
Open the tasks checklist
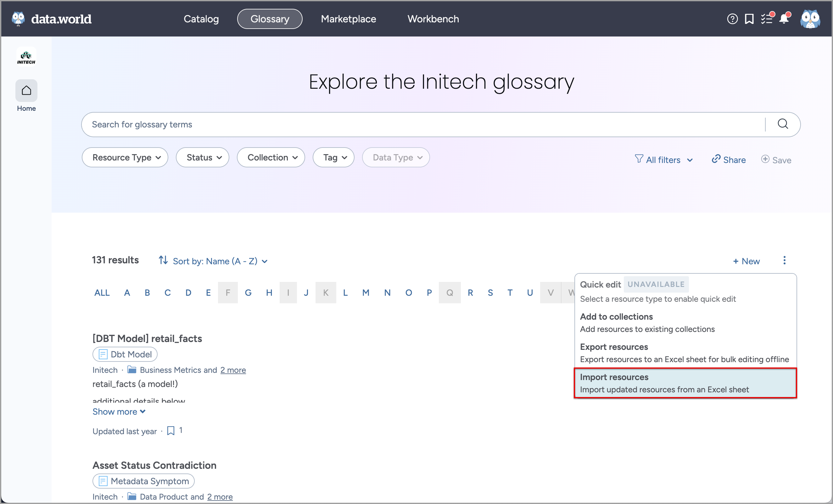(767, 19)
